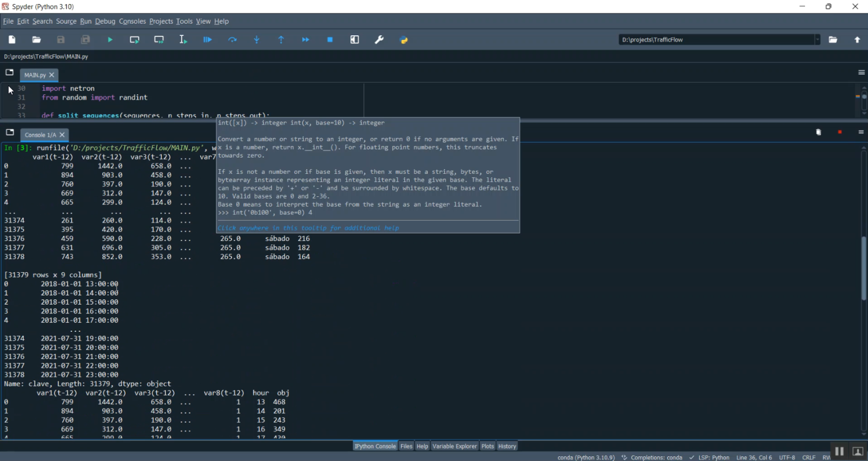This screenshot has height=461, width=868.
Task: Click the New file icon
Action: point(12,40)
